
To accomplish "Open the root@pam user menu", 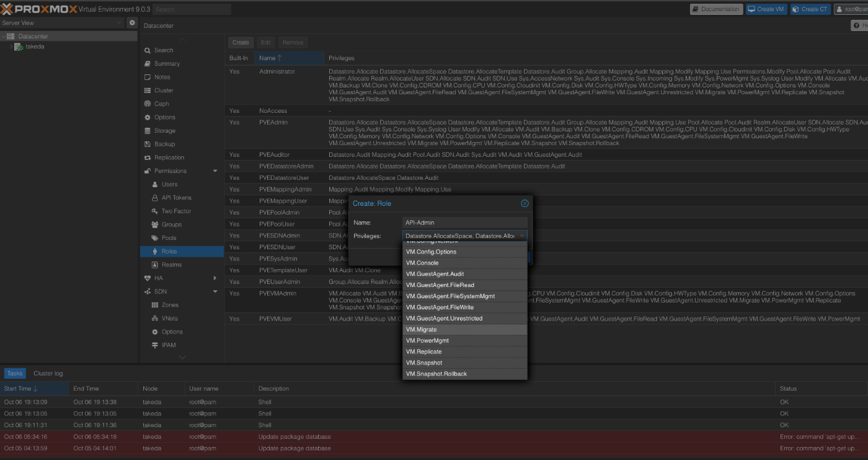I will click(x=851, y=9).
